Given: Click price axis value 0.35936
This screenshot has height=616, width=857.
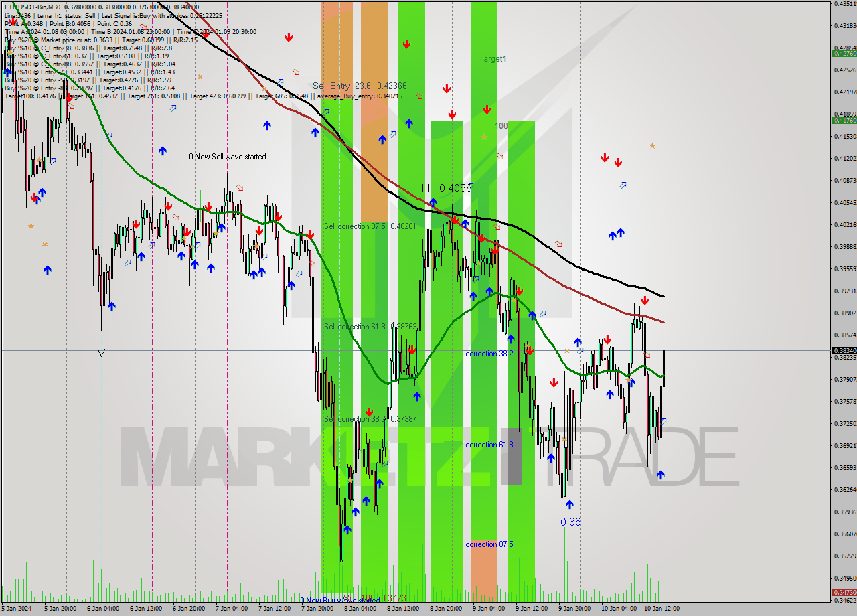Looking at the screenshot, I should [x=845, y=512].
